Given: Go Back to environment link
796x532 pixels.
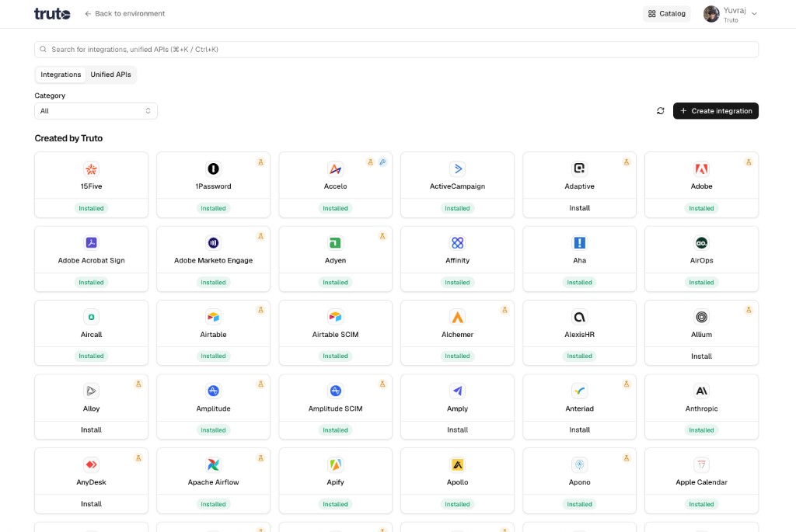Looking at the screenshot, I should pyautogui.click(x=125, y=14).
